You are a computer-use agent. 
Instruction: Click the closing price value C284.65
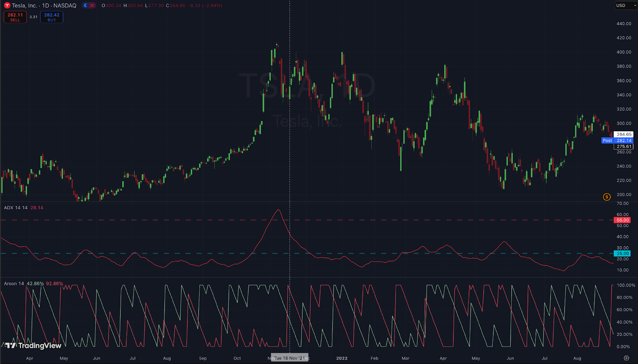click(175, 6)
